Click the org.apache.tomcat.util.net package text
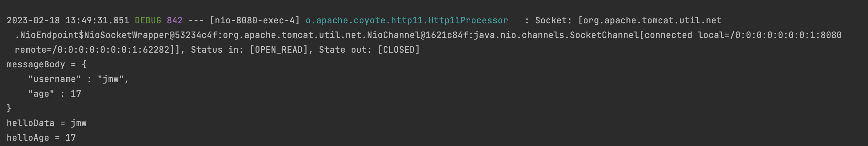Image resolution: width=868 pixels, height=146 pixels. pyautogui.click(x=653, y=21)
